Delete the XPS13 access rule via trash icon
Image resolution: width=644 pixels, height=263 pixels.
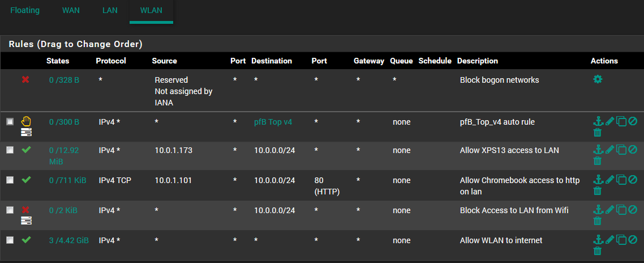point(598,160)
